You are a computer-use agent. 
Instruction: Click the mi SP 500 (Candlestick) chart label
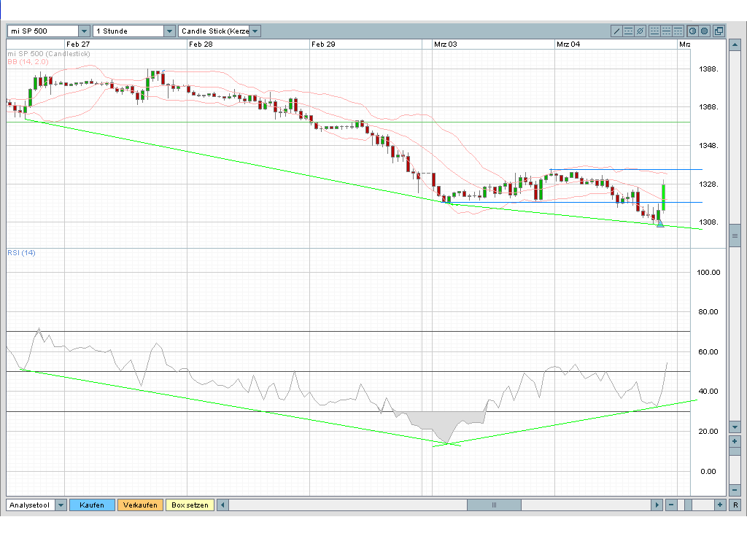[x=49, y=54]
